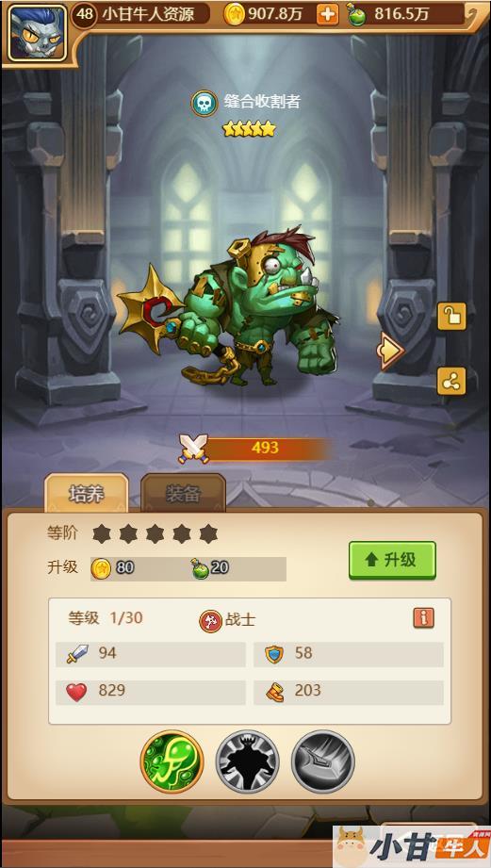Tap the green potion currency icon
This screenshot has height=868, width=491.
(356, 14)
